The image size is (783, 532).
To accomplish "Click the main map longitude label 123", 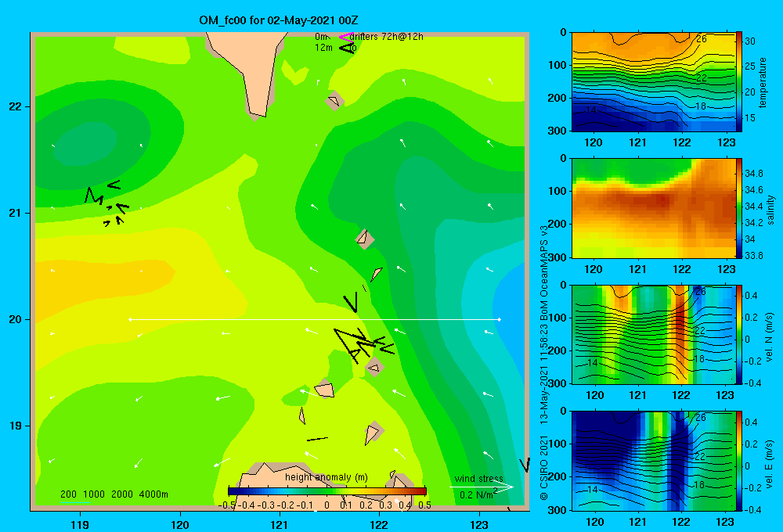I will [x=479, y=524].
